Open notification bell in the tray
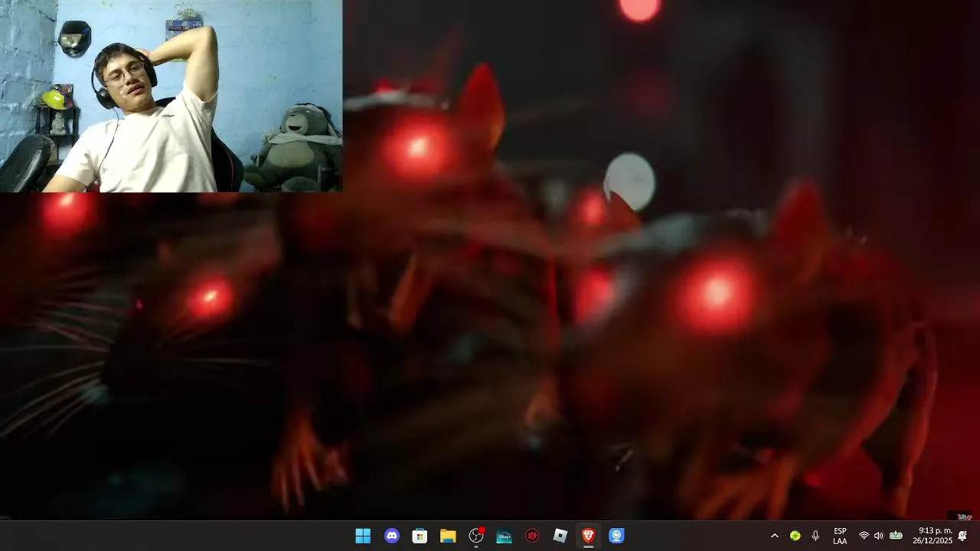The image size is (980, 551). [x=963, y=536]
